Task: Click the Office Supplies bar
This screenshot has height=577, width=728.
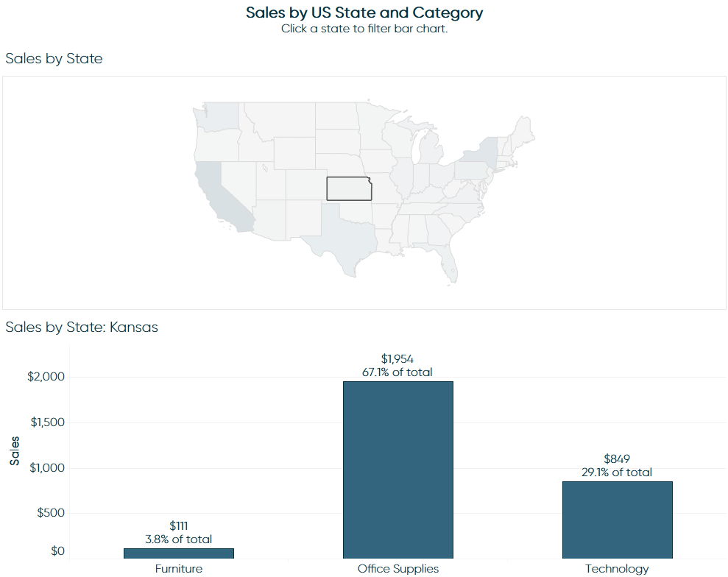Action: (398, 470)
